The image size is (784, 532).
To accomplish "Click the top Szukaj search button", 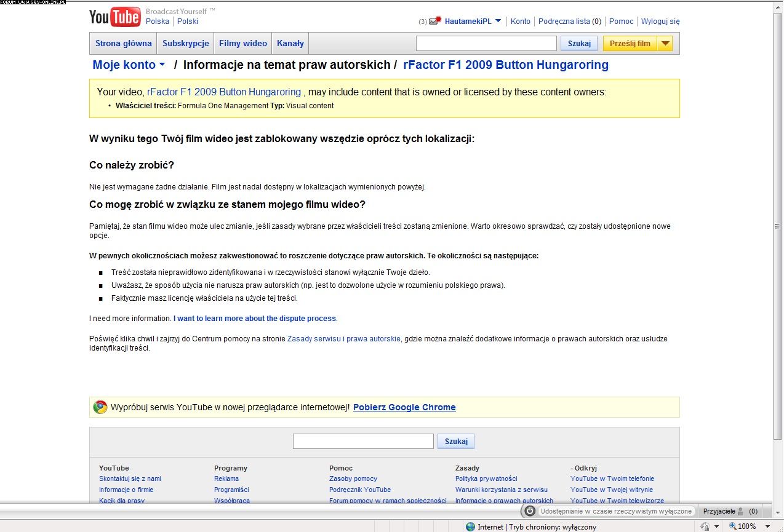I will (579, 44).
